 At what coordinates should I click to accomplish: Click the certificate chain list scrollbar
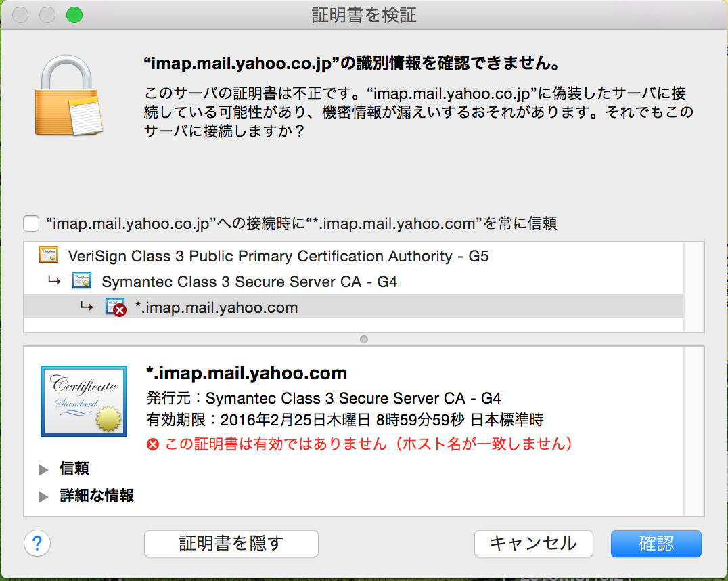tap(693, 287)
